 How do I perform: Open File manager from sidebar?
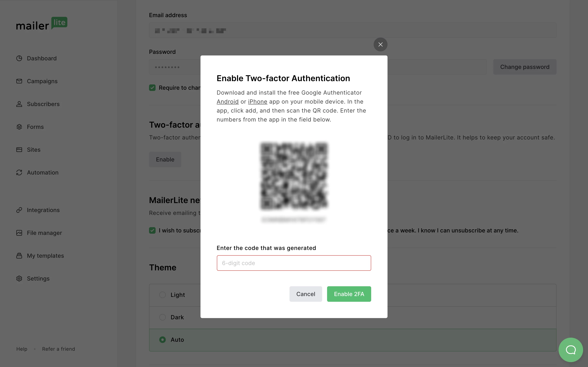point(44,233)
